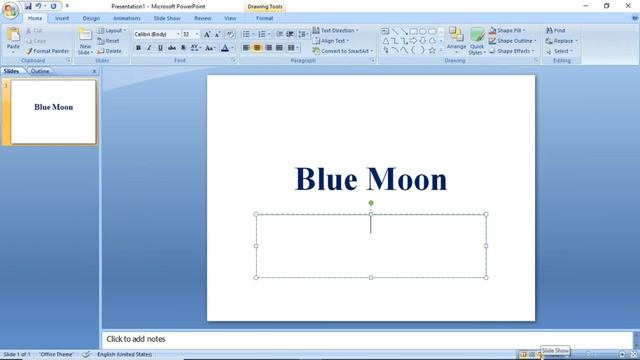Decrease list indent level
This screenshot has height=360, width=640.
pyautogui.click(x=280, y=34)
